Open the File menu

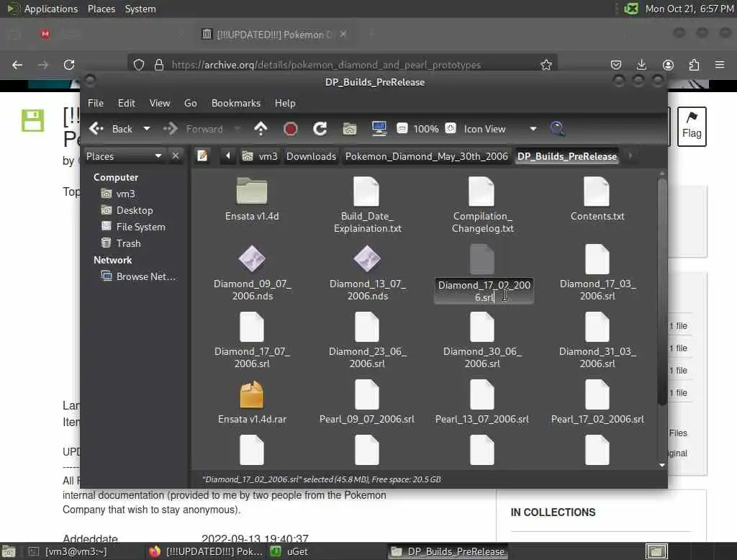tap(96, 103)
